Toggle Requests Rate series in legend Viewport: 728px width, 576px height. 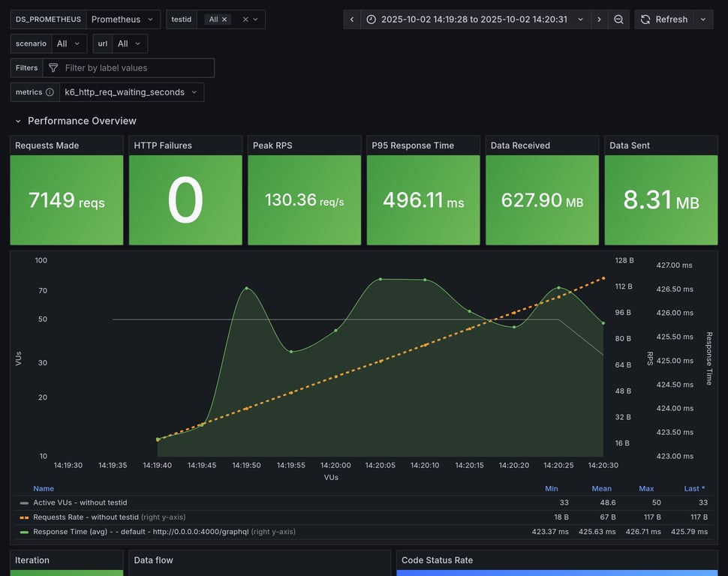coord(86,517)
